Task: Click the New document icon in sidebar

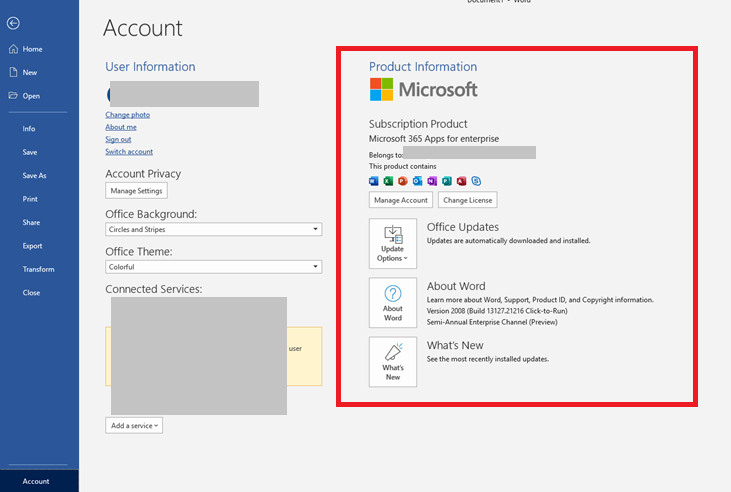Action: pos(14,72)
